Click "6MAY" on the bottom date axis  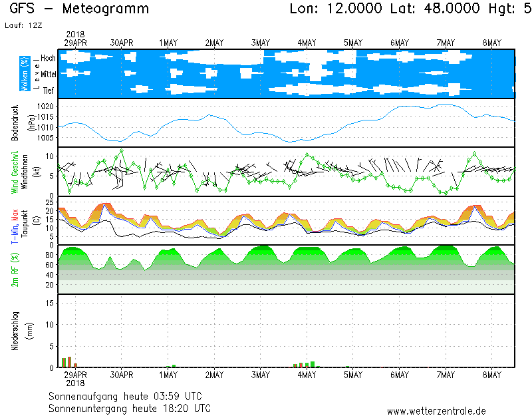click(400, 375)
